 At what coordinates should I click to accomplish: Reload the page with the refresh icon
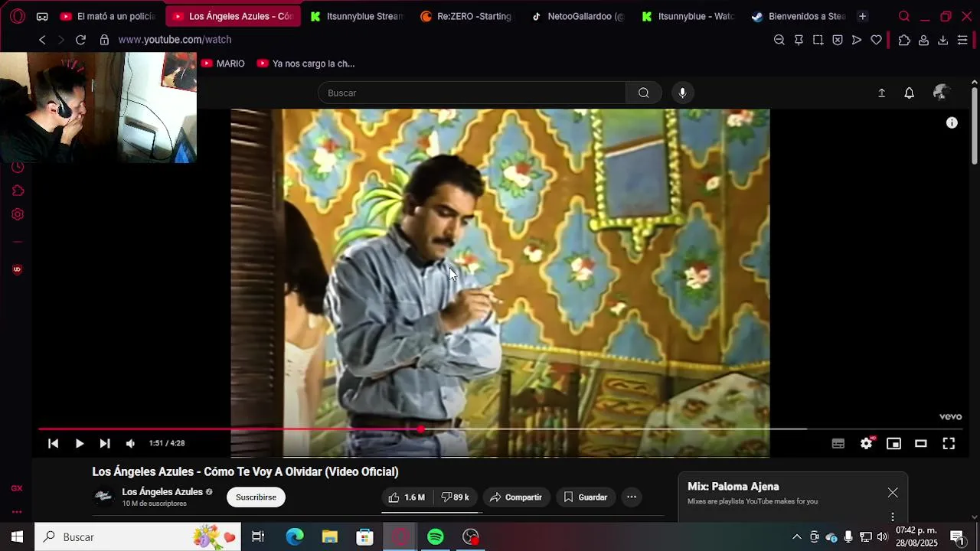coord(80,40)
